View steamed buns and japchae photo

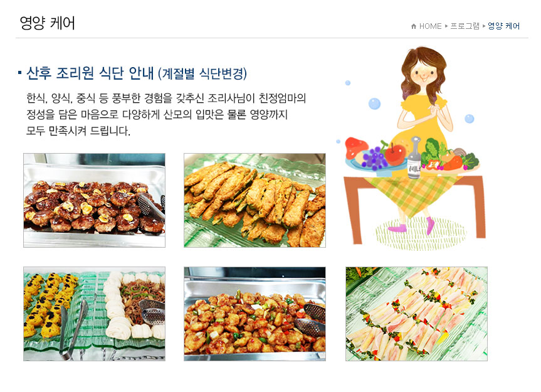(x=94, y=314)
